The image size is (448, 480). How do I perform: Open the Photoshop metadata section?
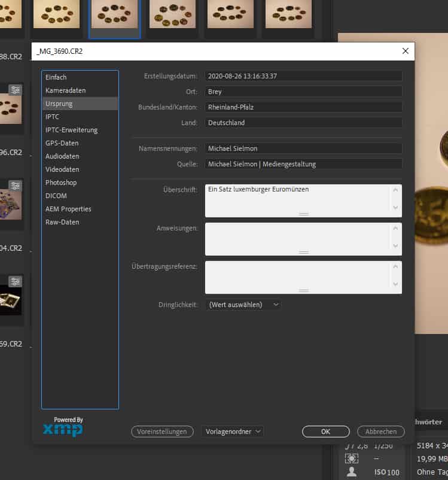(80, 183)
